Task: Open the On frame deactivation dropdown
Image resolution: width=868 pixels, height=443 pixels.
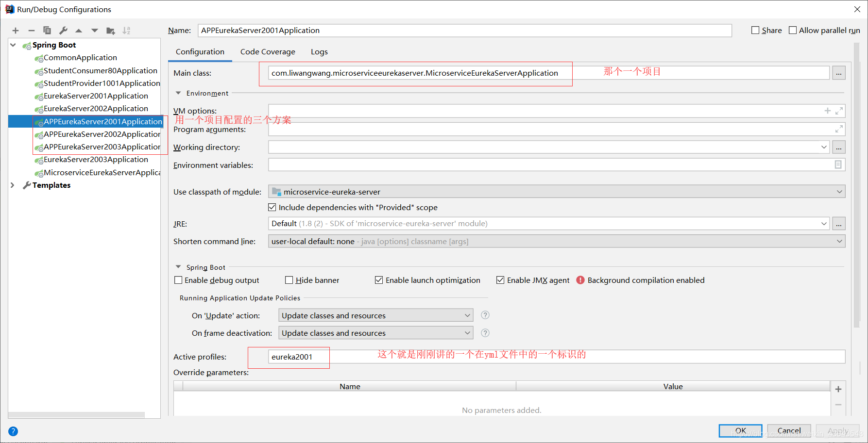Action: [x=467, y=333]
